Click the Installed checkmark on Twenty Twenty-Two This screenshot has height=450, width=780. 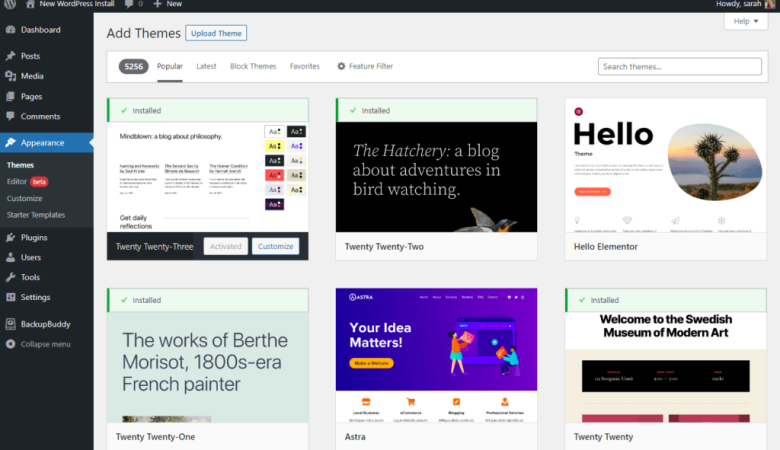(x=353, y=110)
